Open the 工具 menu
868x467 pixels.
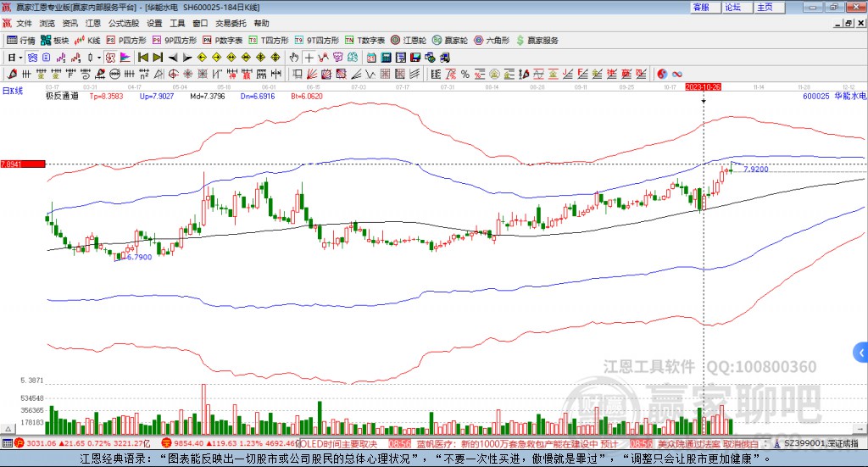(177, 23)
